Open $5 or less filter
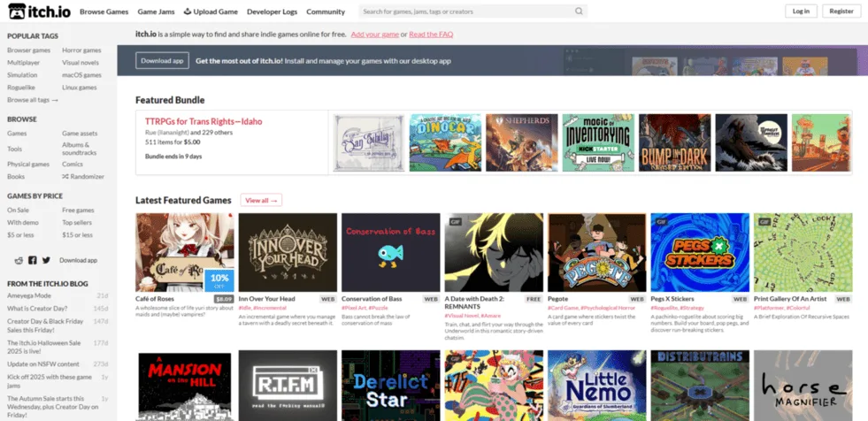Viewport: 868px width, 421px height. [20, 235]
